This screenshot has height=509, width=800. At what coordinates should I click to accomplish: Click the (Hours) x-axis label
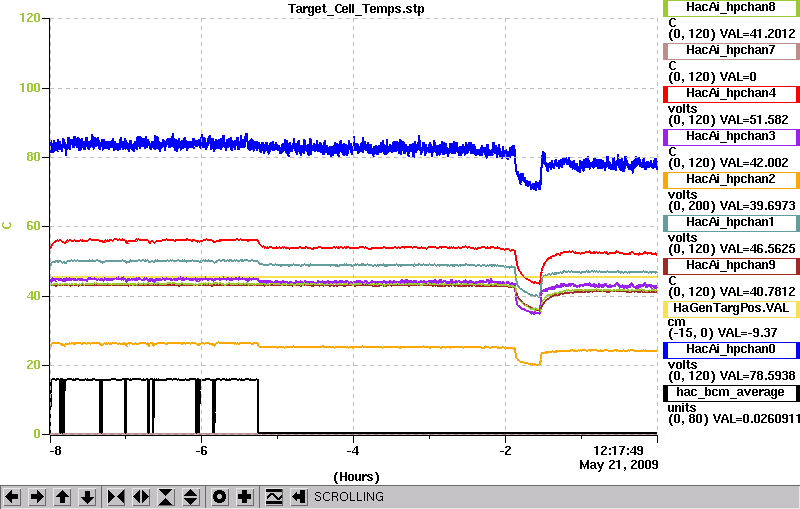click(356, 477)
